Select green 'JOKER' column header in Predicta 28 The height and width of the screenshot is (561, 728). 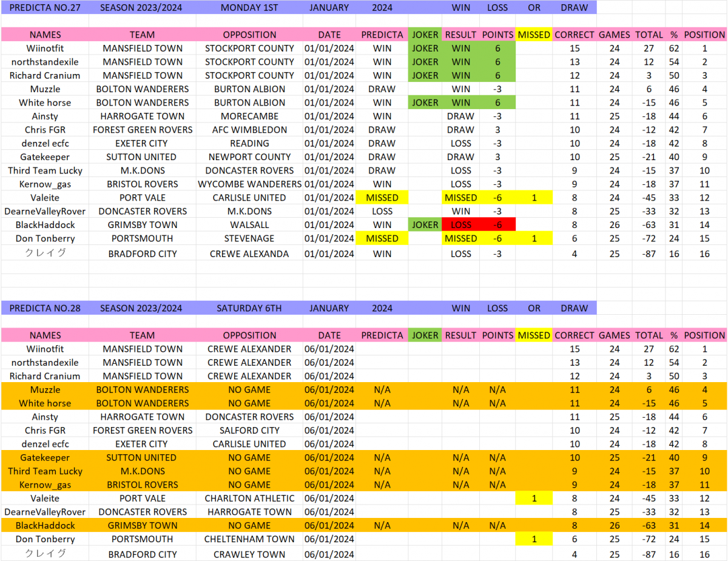tap(425, 335)
